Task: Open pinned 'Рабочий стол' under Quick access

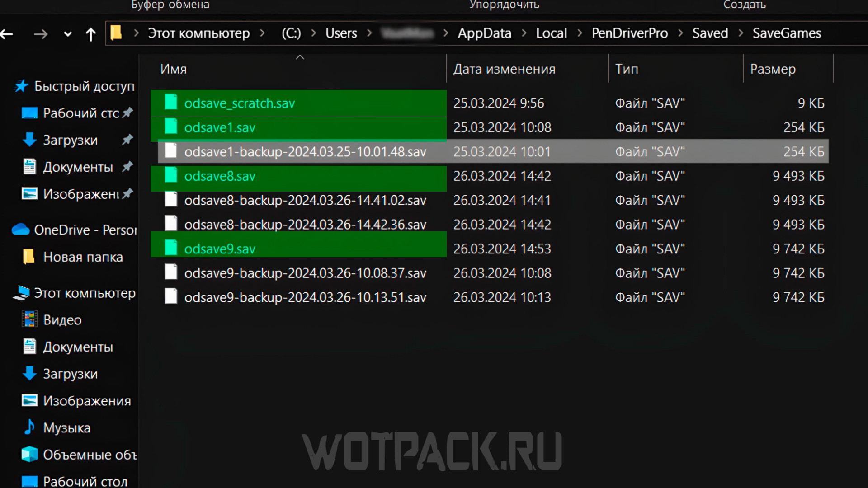Action: 81,113
